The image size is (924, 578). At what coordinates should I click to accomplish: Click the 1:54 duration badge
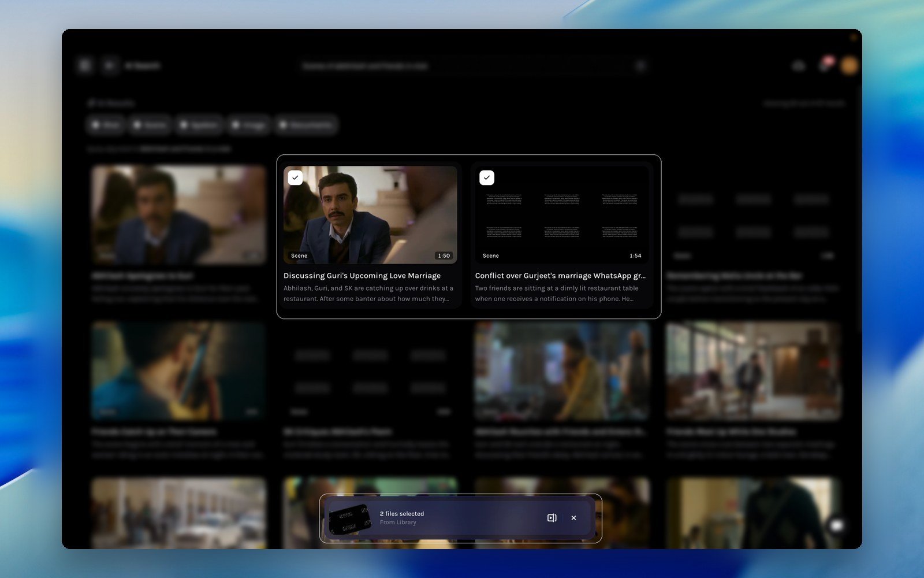pos(635,255)
